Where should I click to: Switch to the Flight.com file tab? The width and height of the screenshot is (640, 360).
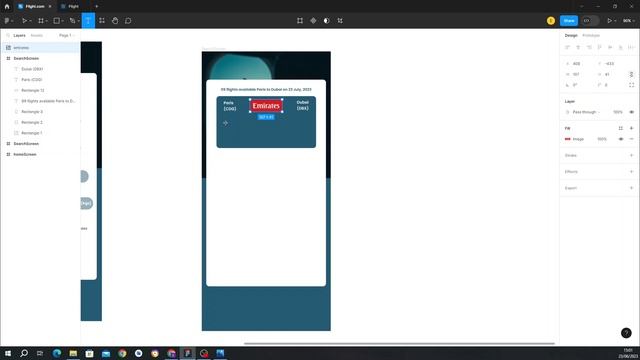coord(35,7)
